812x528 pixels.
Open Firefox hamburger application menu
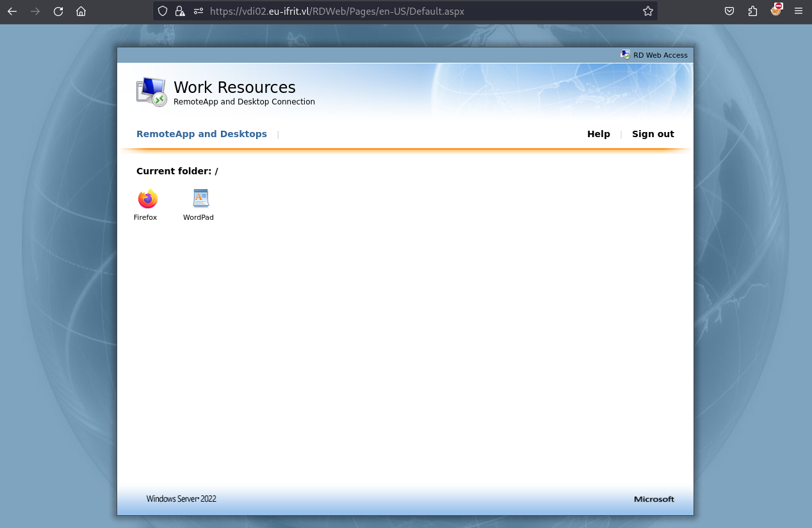click(798, 11)
